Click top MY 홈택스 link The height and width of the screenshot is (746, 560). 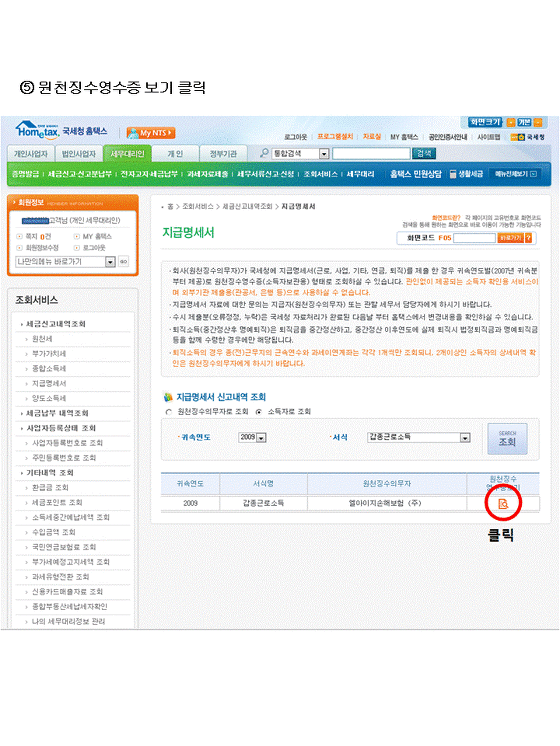[x=404, y=137]
